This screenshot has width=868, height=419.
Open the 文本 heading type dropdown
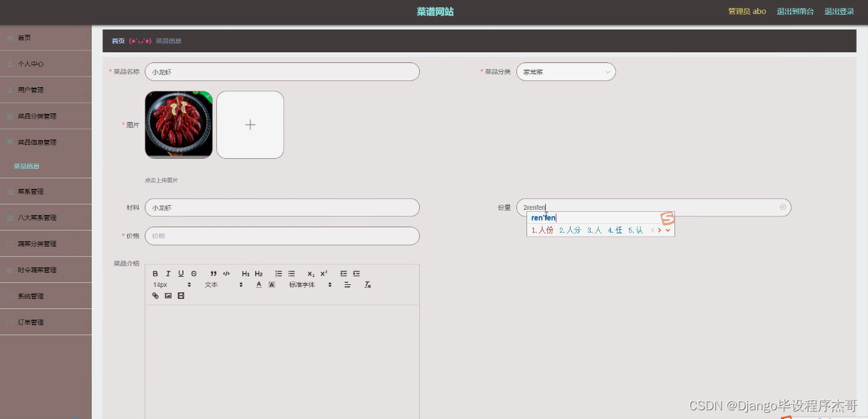click(224, 285)
